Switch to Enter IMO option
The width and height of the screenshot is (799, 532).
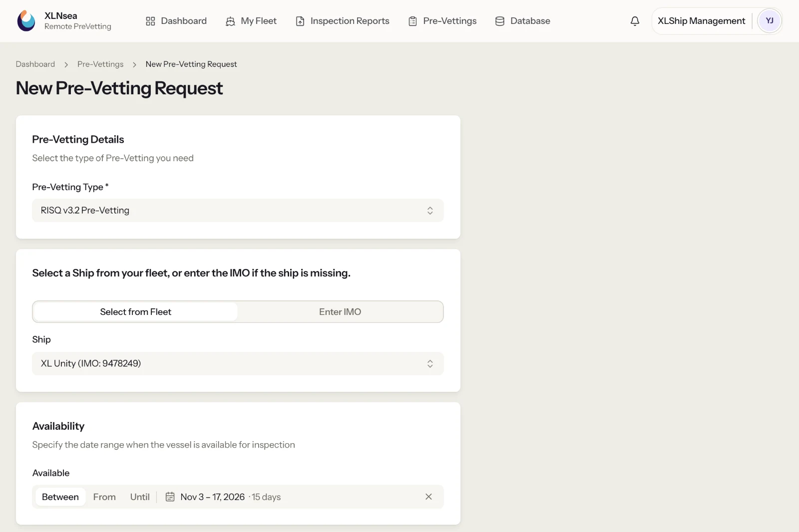tap(340, 312)
